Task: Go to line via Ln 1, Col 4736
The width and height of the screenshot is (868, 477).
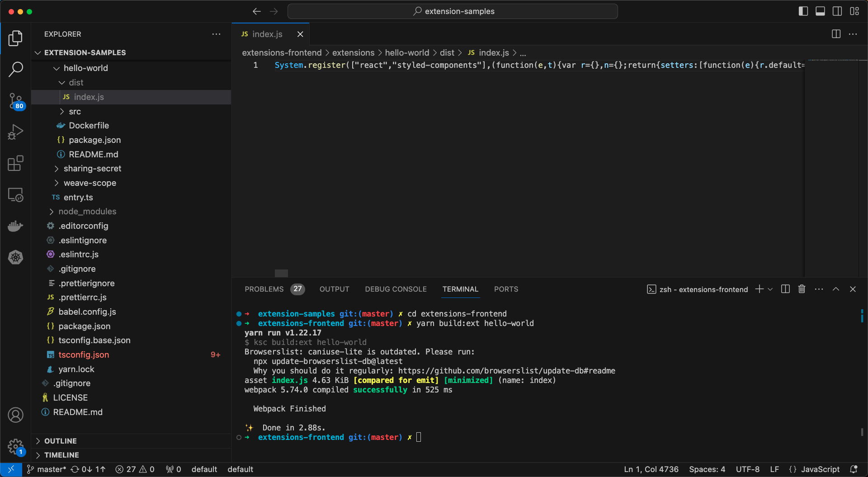Action: point(651,469)
